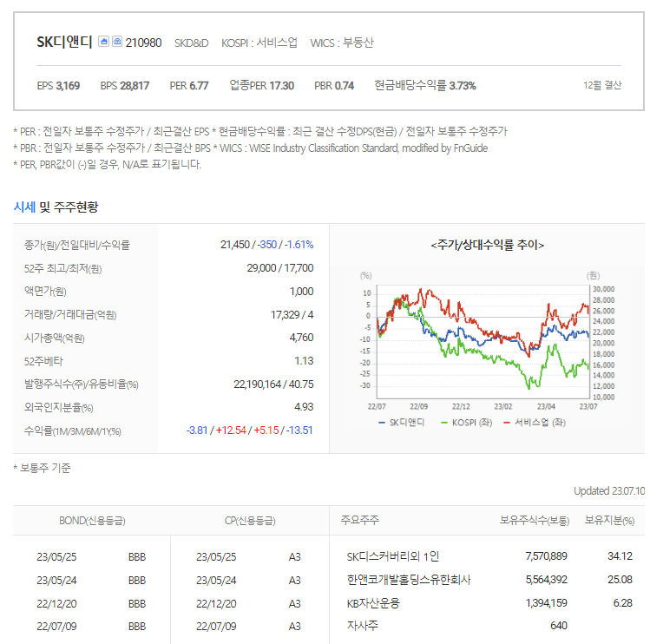Screen dimensions: 650x644
Task: Click 외국인지분율 value 4.93
Action: click(304, 407)
